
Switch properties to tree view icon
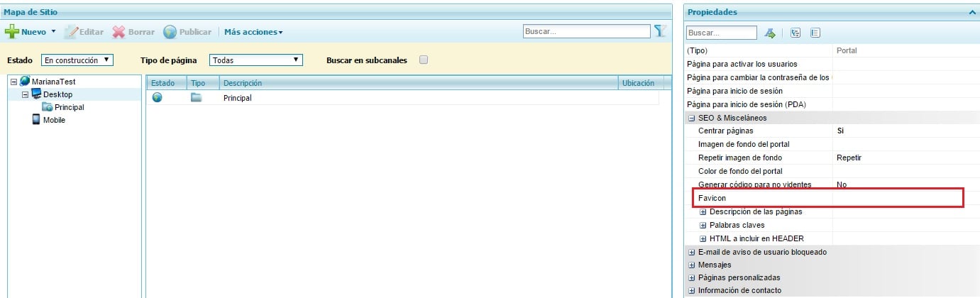coord(795,33)
